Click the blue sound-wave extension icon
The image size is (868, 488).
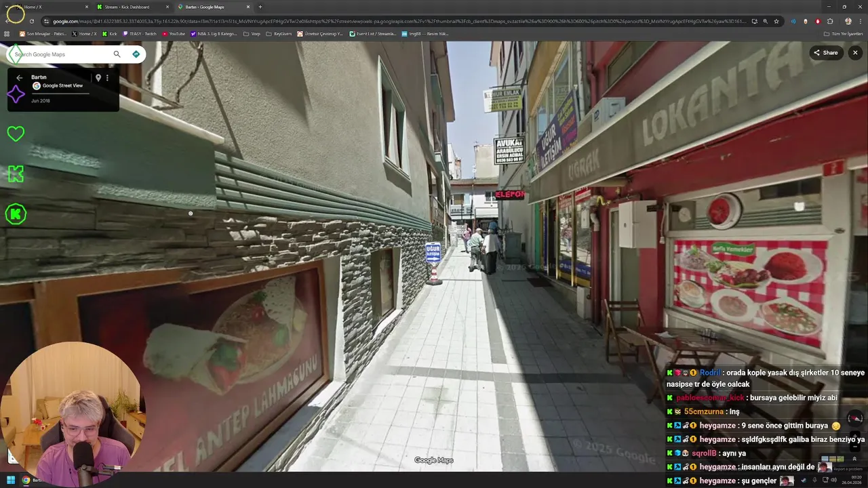point(793,21)
